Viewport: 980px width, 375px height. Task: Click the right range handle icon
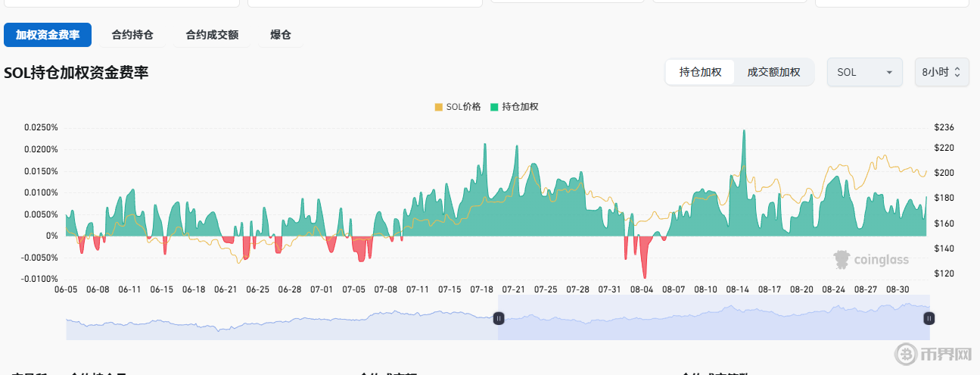[x=929, y=318]
